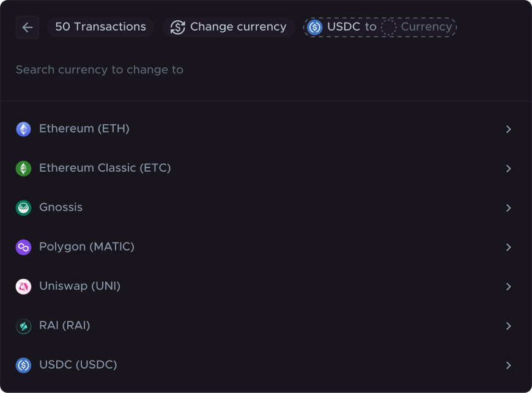Select Ethereum Classic (ETC) option
532x393 pixels.
(105, 168)
